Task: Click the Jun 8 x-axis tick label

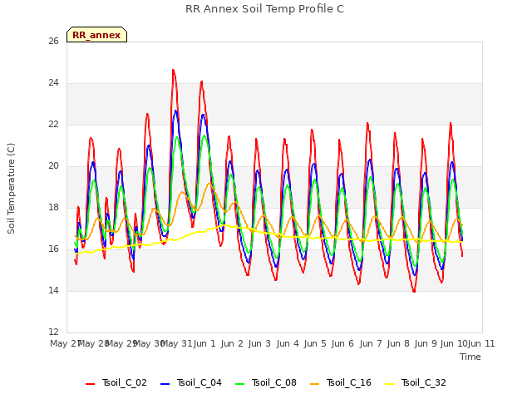Action: click(x=398, y=343)
